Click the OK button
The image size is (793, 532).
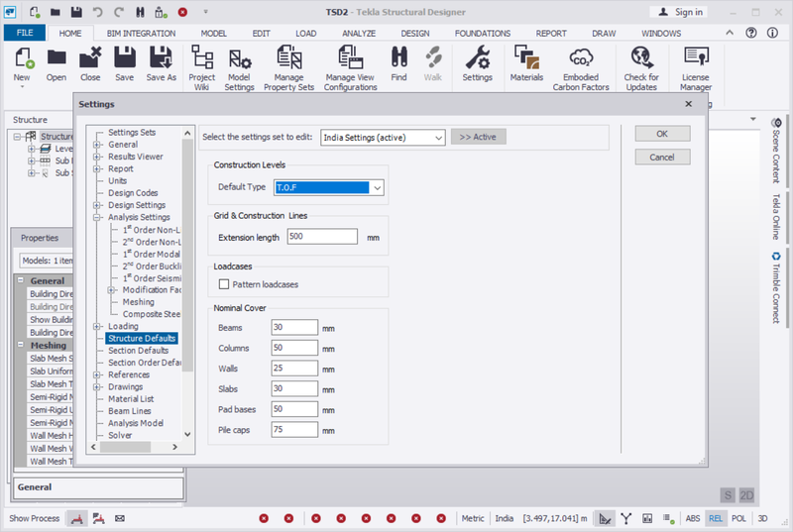662,134
